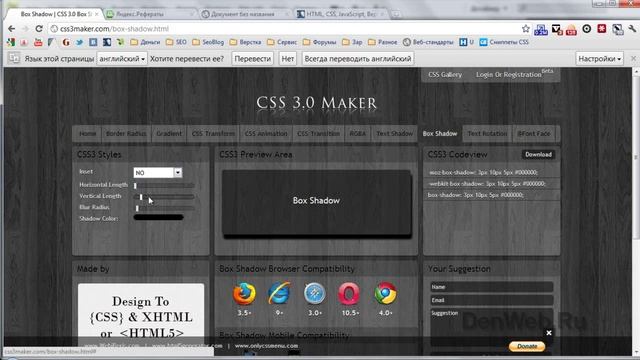Open the Gradient page
The image size is (640, 360).
[x=169, y=133]
